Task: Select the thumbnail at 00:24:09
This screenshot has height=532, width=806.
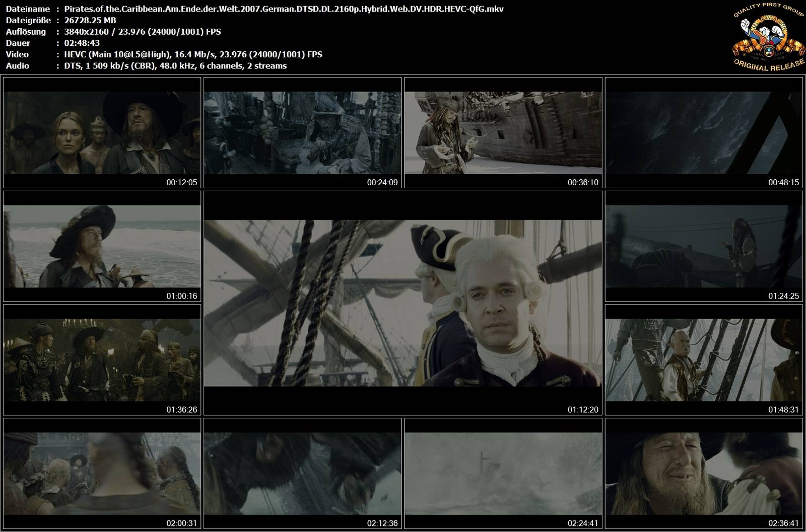Action: click(x=302, y=133)
